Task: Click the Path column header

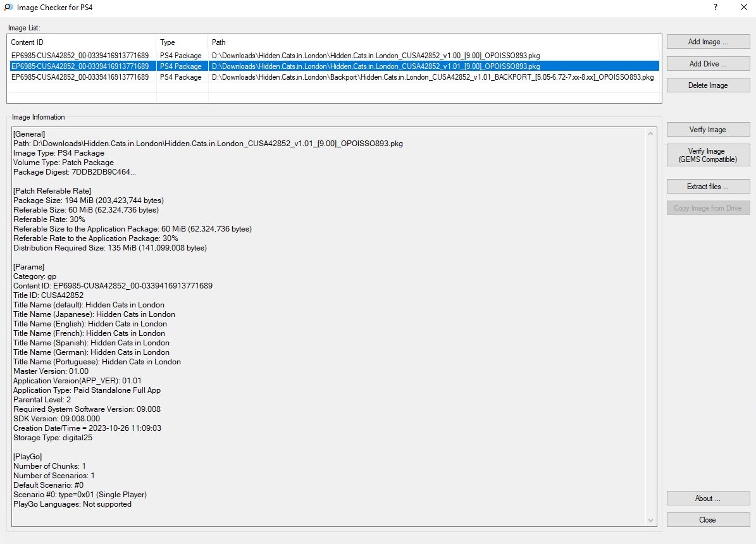Action: tap(434, 42)
